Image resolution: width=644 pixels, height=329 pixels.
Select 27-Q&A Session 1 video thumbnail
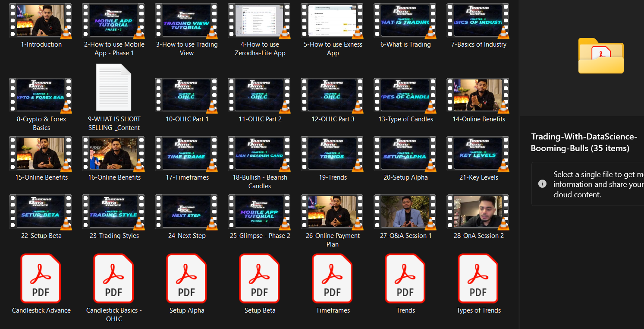pyautogui.click(x=405, y=212)
